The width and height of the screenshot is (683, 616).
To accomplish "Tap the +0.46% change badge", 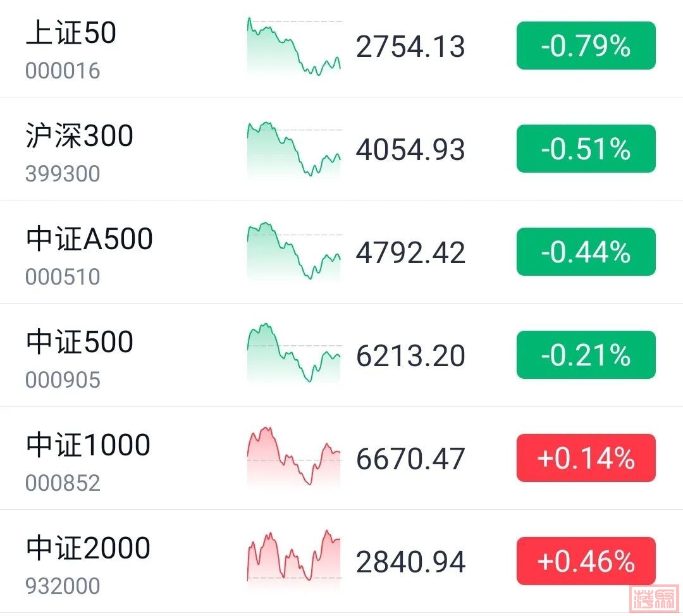I will tap(586, 562).
